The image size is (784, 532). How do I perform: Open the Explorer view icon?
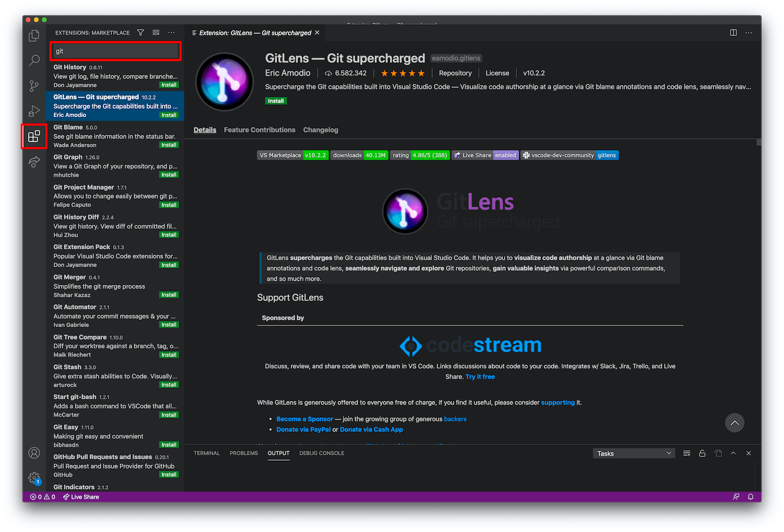(34, 35)
